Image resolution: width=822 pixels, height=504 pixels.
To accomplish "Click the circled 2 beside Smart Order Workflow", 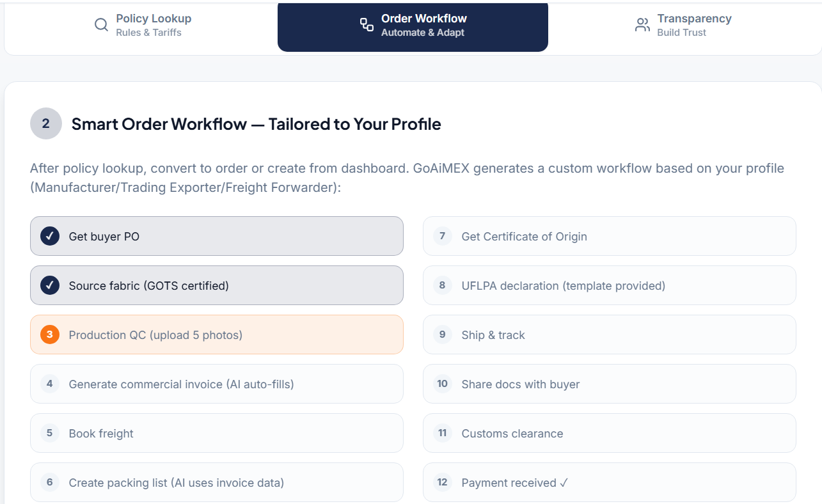I will (45, 123).
